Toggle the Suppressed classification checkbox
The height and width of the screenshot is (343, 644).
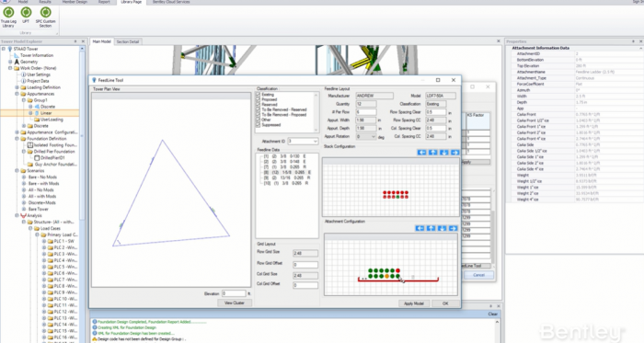pos(259,125)
